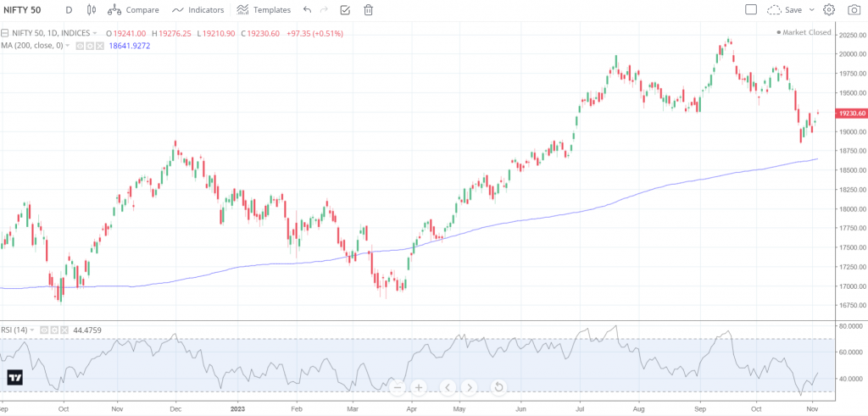Click the Apr label on time axis
The width and height of the screenshot is (868, 416).
point(411,411)
